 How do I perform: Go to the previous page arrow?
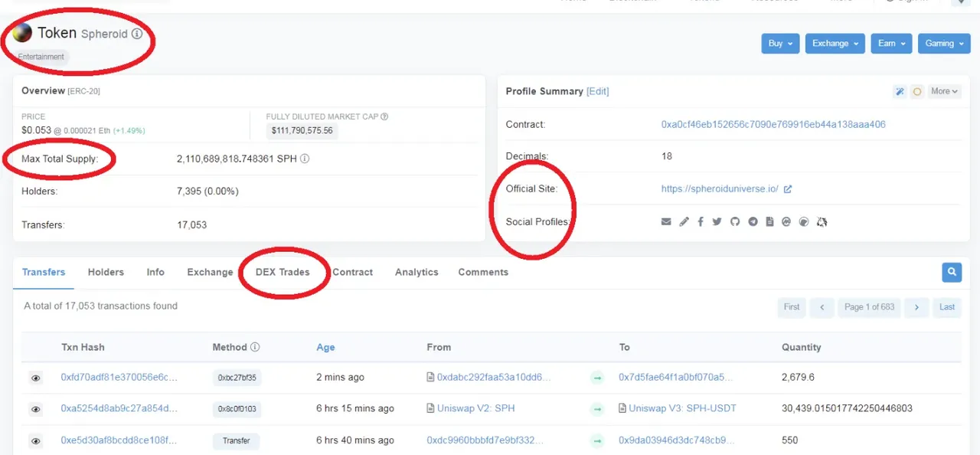[x=822, y=307]
